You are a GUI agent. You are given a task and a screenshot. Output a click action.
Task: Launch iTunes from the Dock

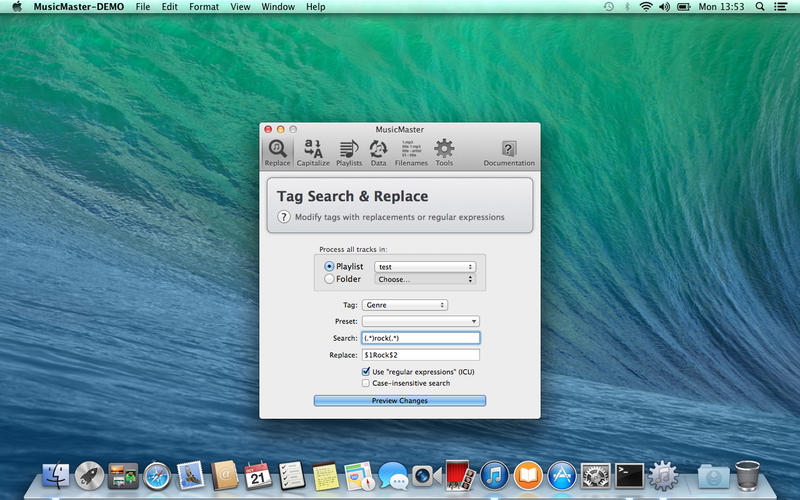(x=494, y=476)
